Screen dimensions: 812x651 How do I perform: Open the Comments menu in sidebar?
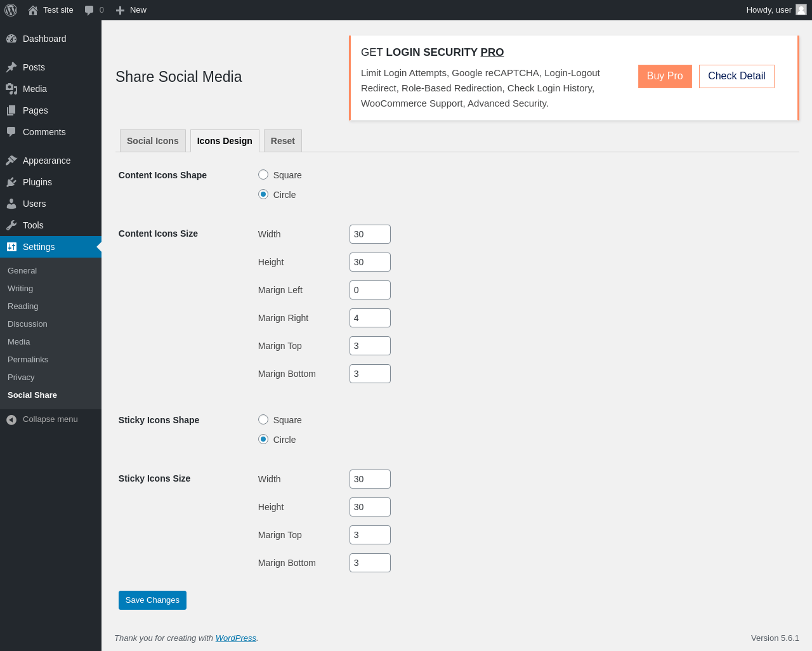pyautogui.click(x=51, y=132)
